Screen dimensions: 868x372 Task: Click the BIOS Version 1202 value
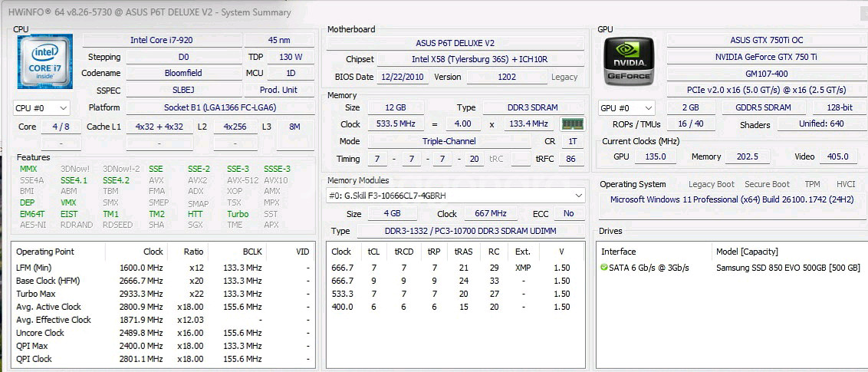[507, 77]
